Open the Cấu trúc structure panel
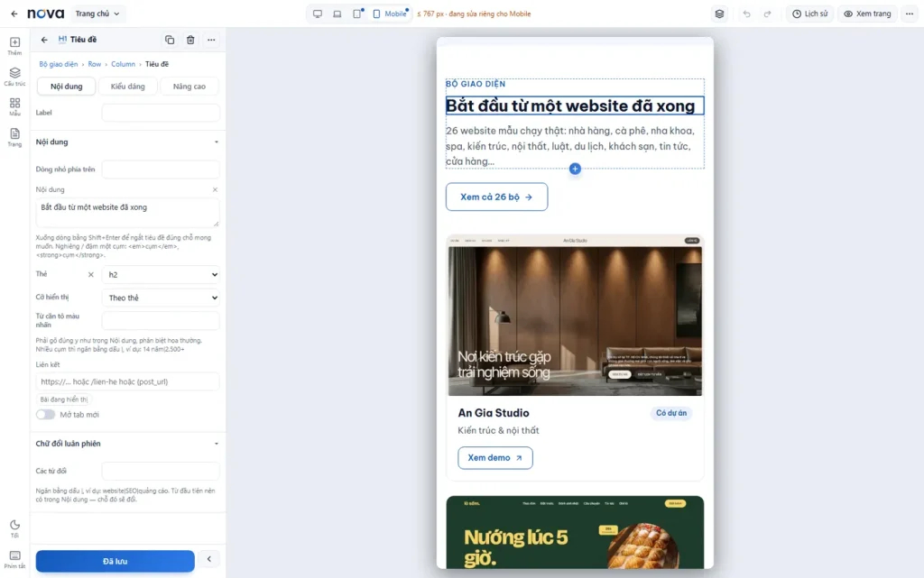The image size is (924, 578). click(x=14, y=77)
